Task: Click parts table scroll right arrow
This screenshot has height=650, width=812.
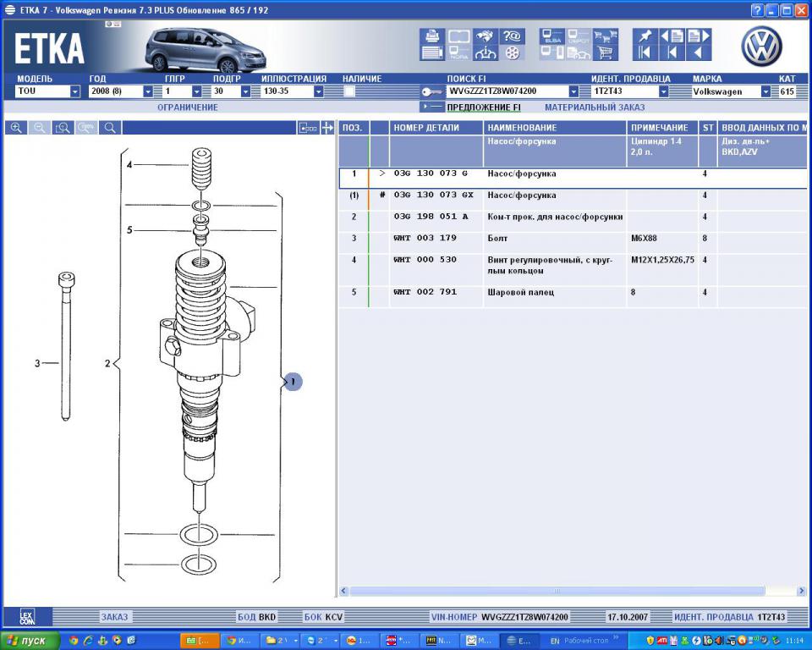Action: click(x=802, y=591)
